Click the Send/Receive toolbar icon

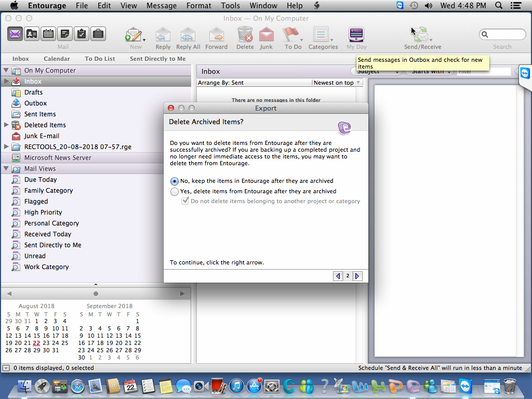420,35
